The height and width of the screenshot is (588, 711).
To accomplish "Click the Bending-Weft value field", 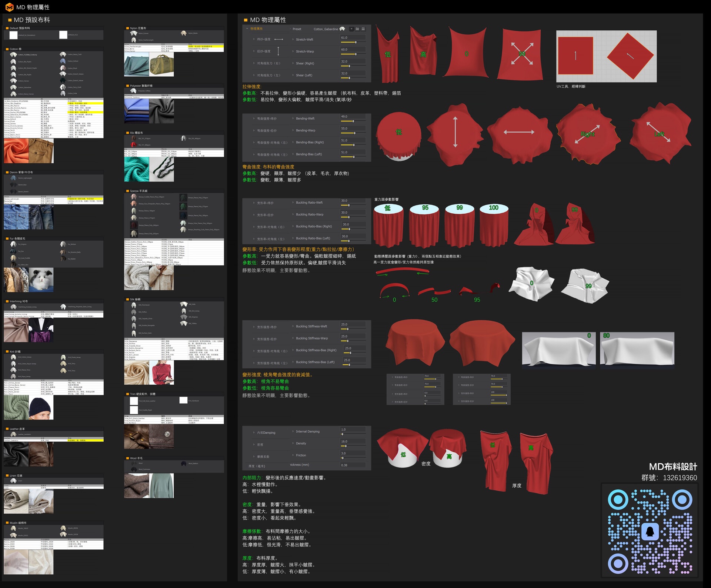I will (x=353, y=117).
